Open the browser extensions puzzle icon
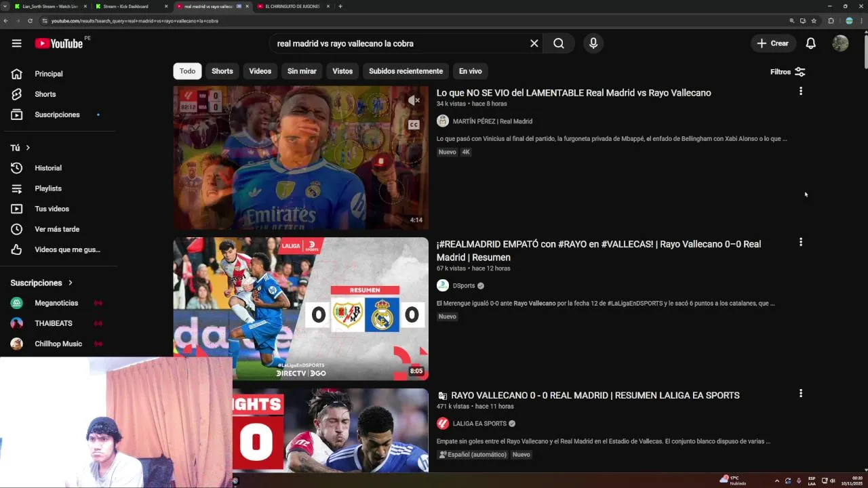The image size is (868, 488). (x=831, y=21)
